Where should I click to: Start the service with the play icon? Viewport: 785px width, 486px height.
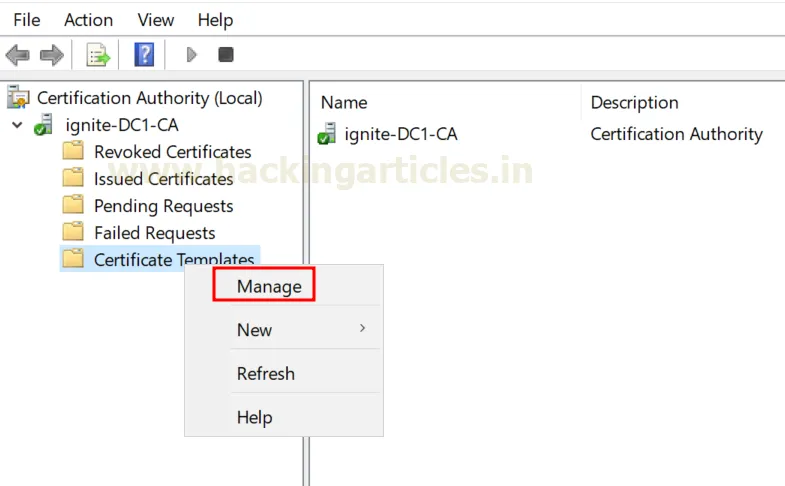click(x=192, y=54)
